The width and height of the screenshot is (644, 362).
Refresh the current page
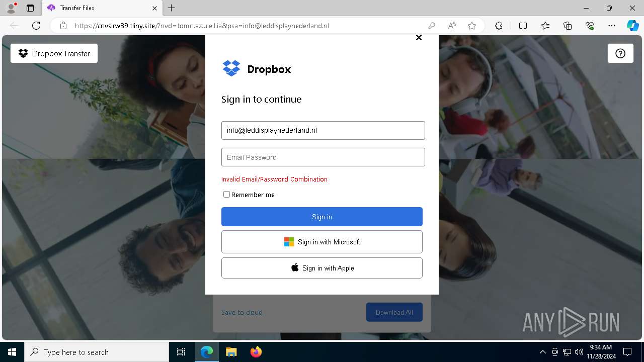[x=36, y=26]
